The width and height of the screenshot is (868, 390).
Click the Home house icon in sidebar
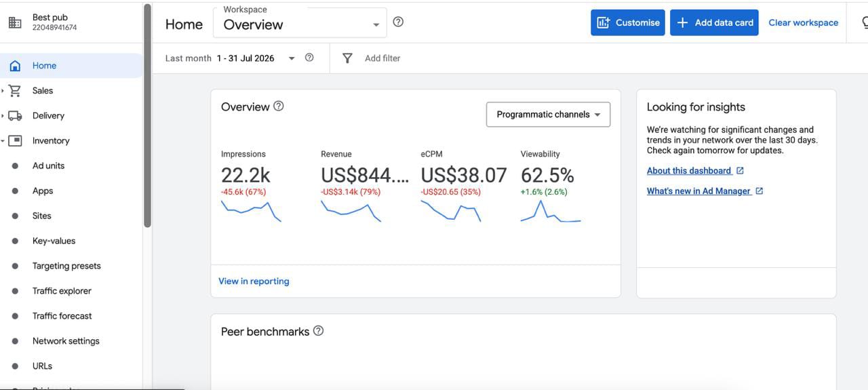pos(15,66)
